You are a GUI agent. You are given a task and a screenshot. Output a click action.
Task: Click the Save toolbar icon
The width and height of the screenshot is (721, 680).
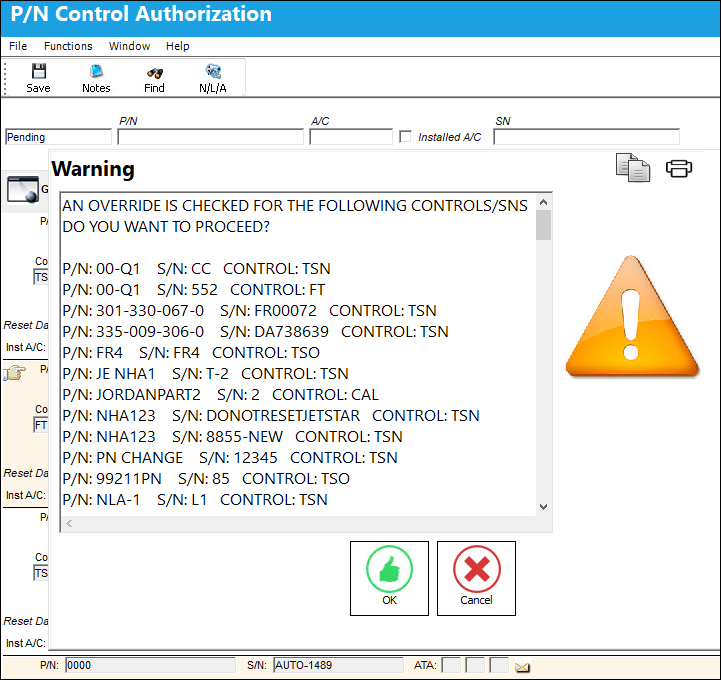click(x=39, y=71)
